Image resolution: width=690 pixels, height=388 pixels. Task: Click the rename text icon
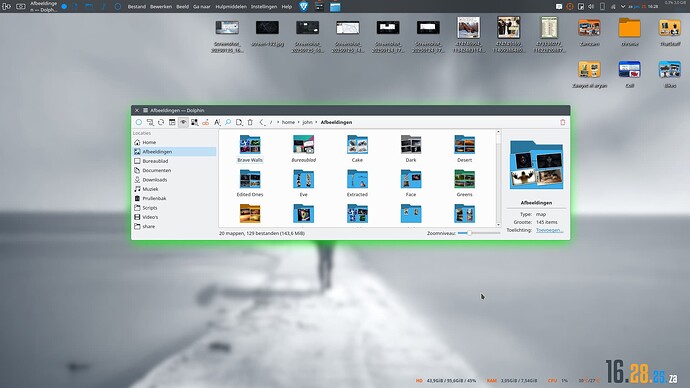[x=217, y=122]
